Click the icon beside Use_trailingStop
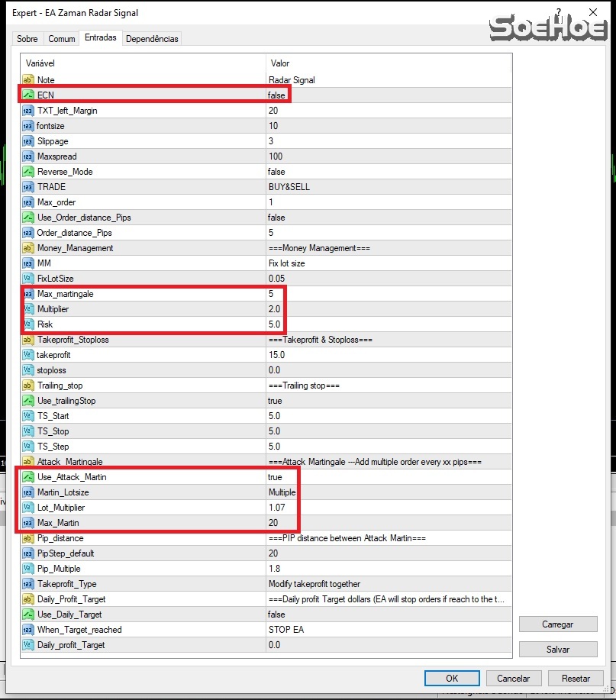This screenshot has width=616, height=700. click(28, 401)
